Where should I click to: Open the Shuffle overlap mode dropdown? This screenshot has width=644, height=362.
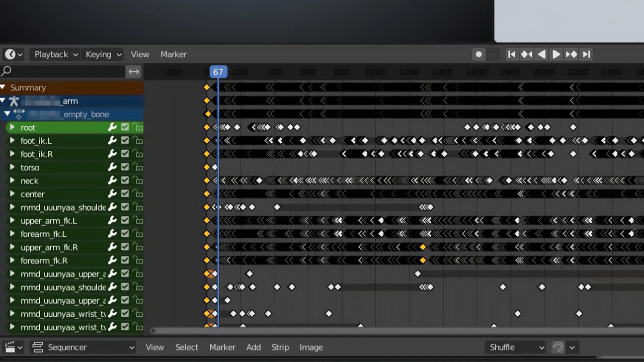pos(517,347)
